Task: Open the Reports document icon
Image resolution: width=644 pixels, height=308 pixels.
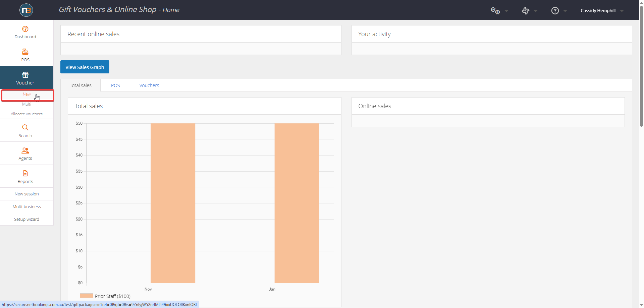Action: click(x=25, y=173)
